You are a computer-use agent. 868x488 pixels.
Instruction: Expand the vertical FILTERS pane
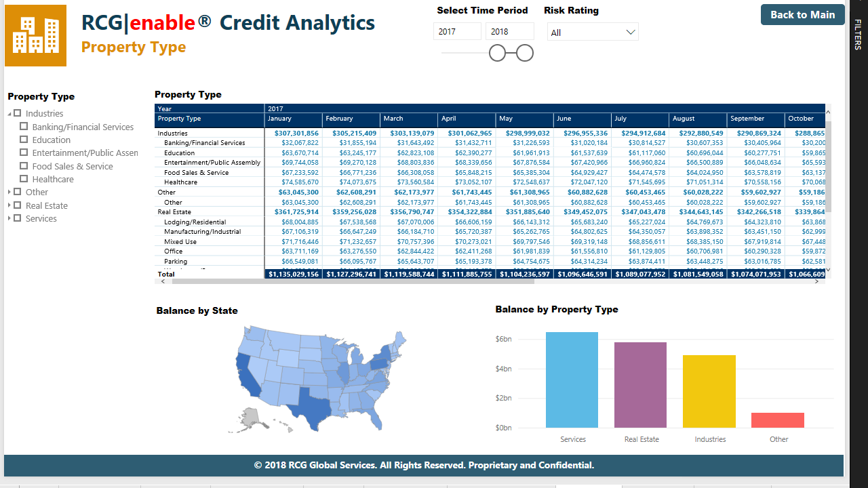[858, 34]
